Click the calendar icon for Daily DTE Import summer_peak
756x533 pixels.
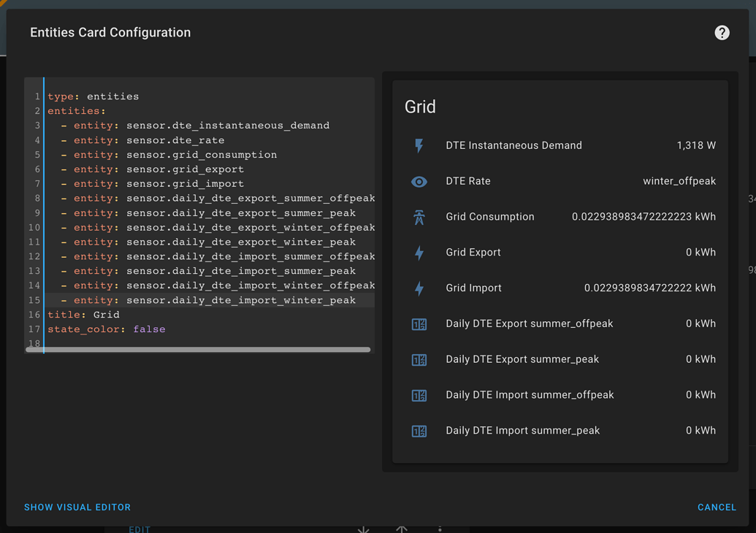coord(419,431)
